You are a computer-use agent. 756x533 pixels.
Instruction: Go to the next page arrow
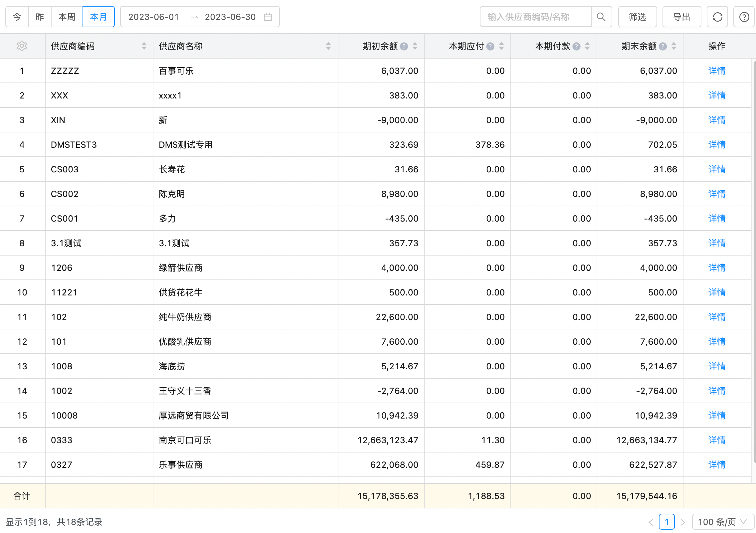click(x=683, y=522)
